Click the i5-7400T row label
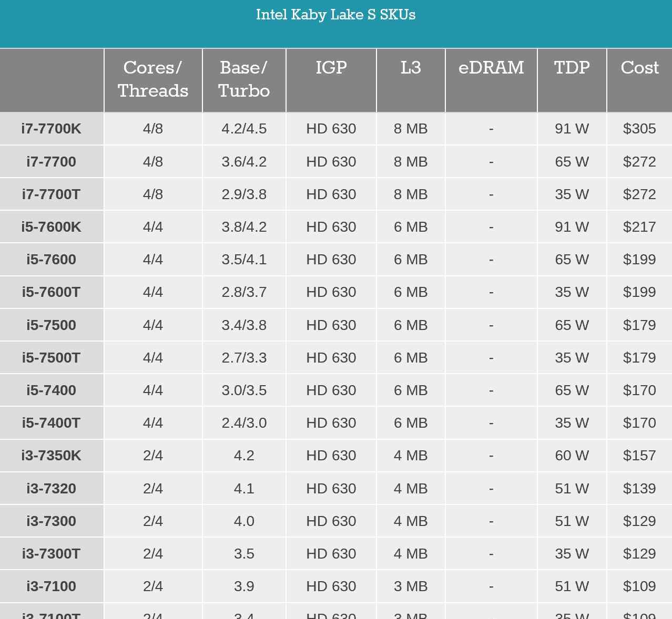Screen dimensions: 672x619 click(x=51, y=423)
